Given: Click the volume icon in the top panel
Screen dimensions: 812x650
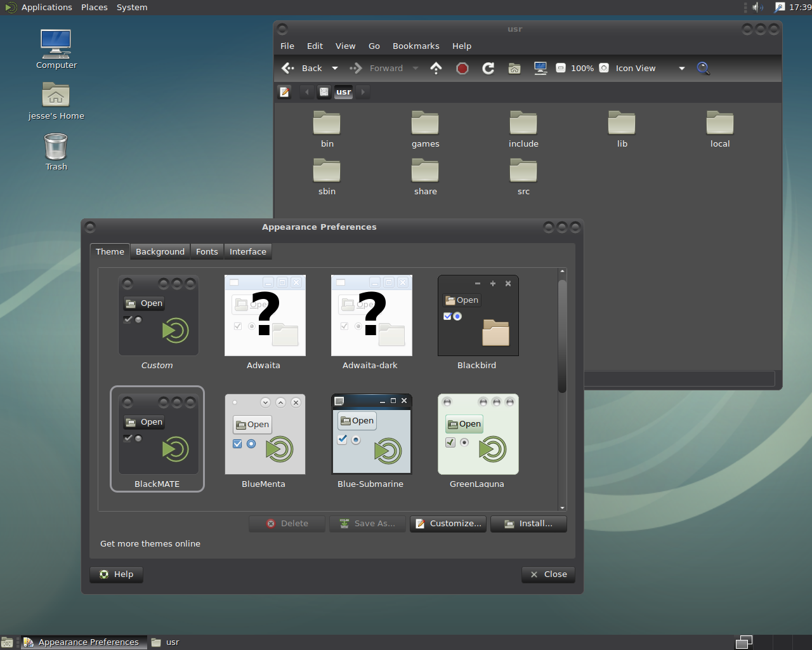Looking at the screenshot, I should [757, 7].
